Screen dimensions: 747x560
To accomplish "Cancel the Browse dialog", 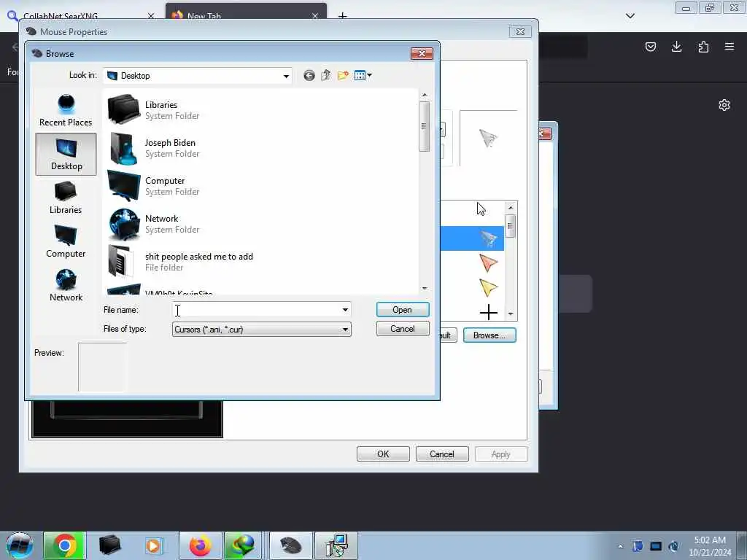I will pyautogui.click(x=403, y=329).
